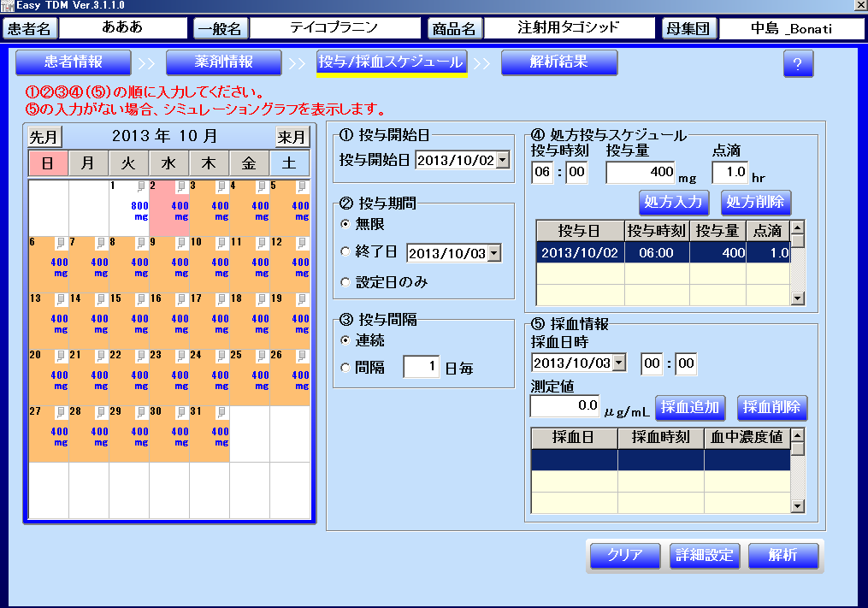
Task: Click the 処方入力 button
Action: pyautogui.click(x=673, y=202)
